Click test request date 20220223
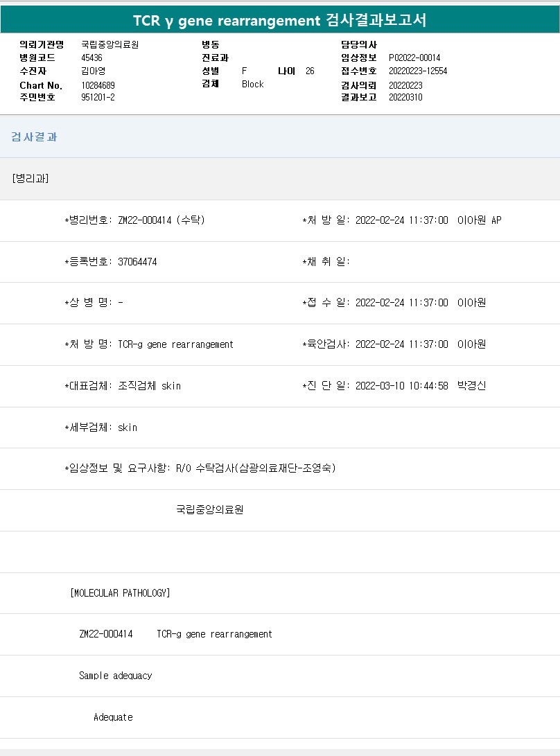 (x=405, y=85)
